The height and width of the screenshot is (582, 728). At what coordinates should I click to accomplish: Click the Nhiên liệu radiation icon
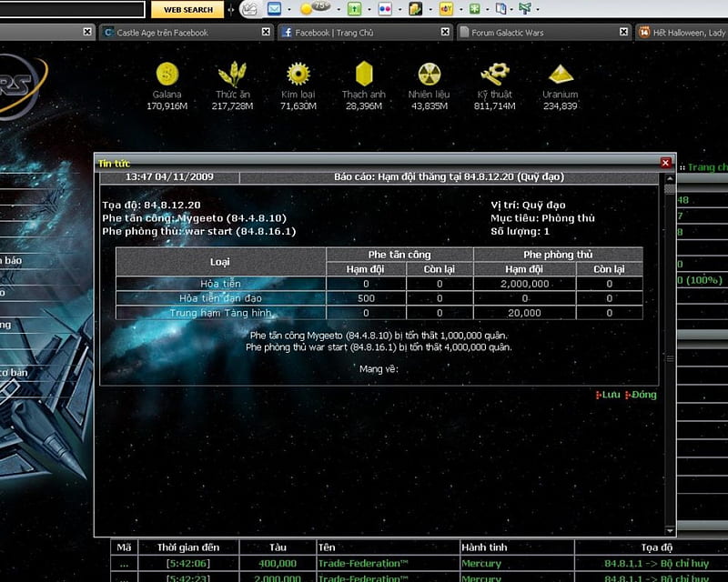click(x=430, y=74)
